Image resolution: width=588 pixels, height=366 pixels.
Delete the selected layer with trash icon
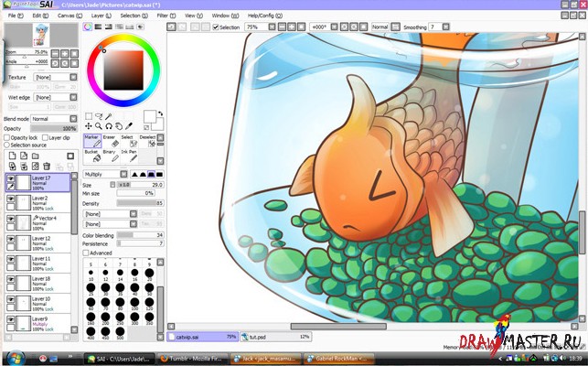(x=47, y=166)
